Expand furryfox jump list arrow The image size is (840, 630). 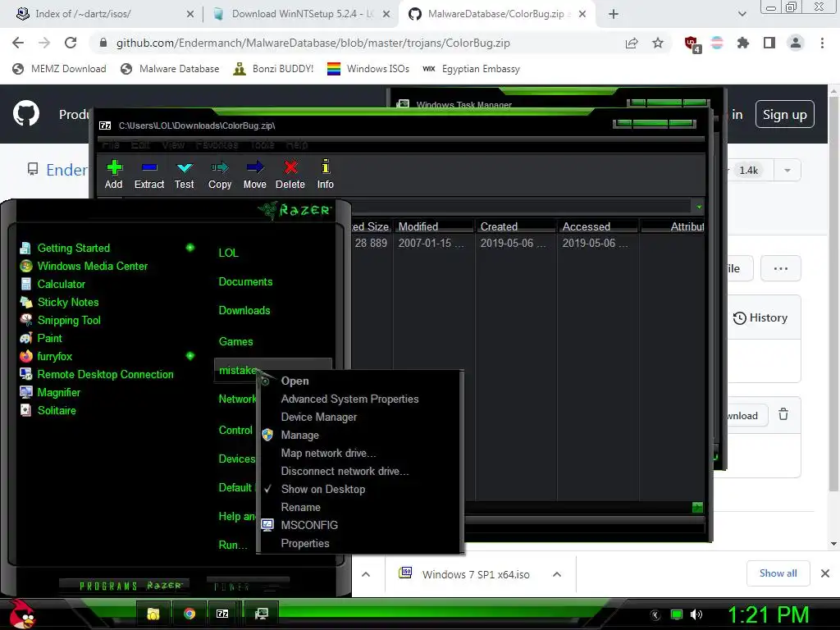(189, 356)
